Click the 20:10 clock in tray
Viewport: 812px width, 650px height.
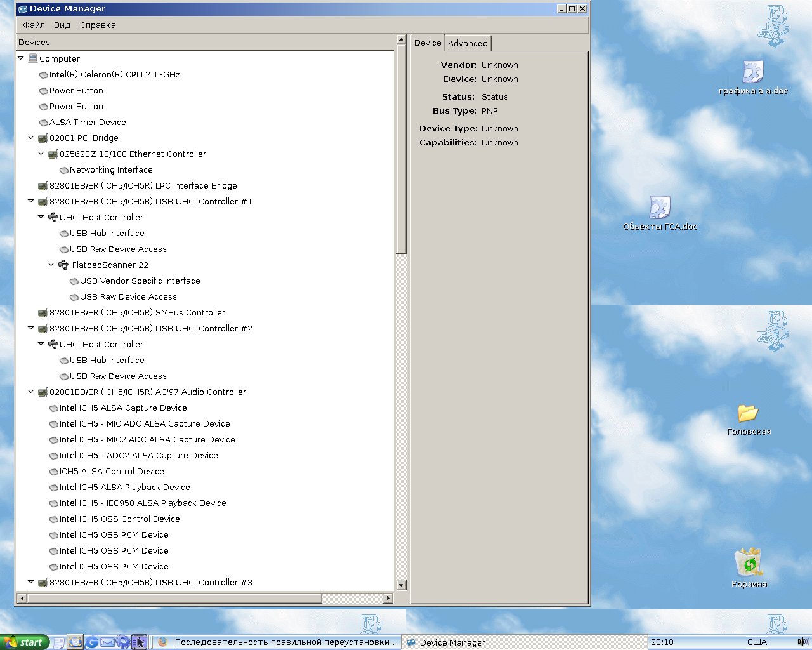click(662, 642)
